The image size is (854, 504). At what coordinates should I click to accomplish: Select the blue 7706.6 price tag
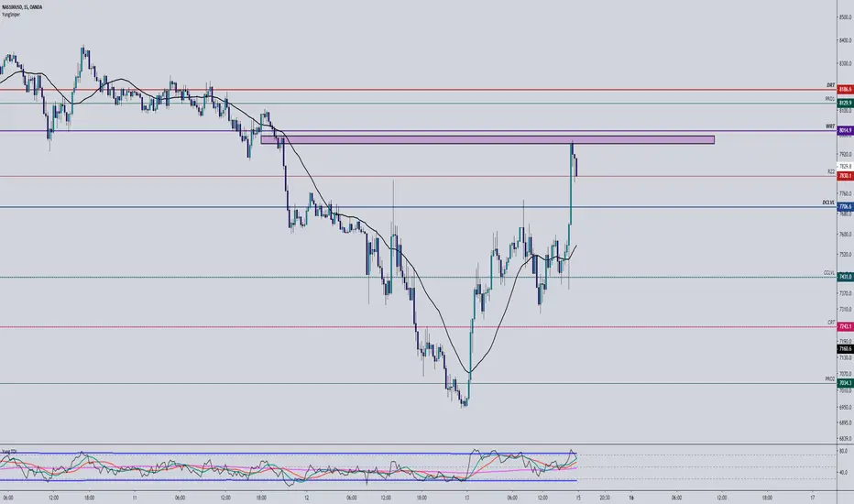click(845, 206)
